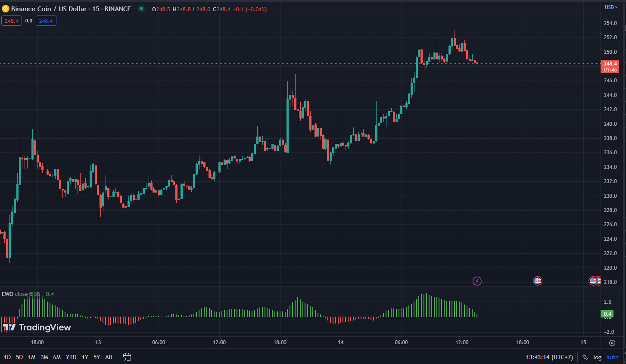This screenshot has height=364, width=626.
Task: Select the 1D time range
Action: click(7, 357)
